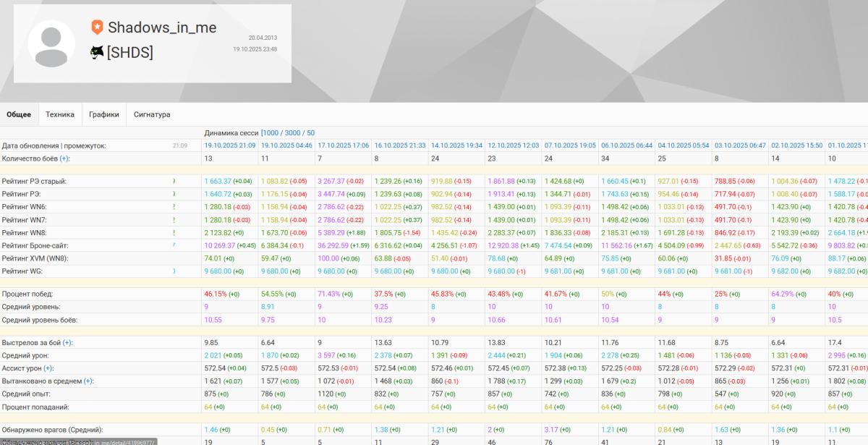Click the [SHDS] clan tag
The height and width of the screenshot is (445, 868).
click(x=130, y=52)
